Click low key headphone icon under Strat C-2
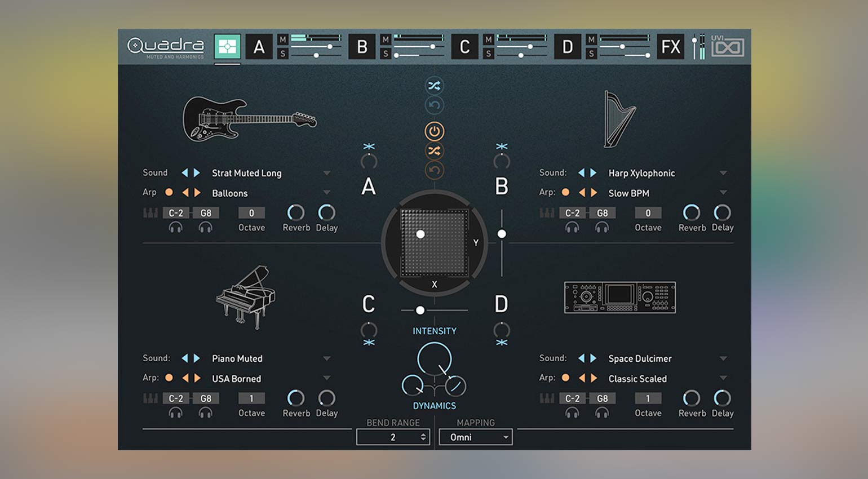Image resolution: width=868 pixels, height=479 pixels. coord(175,227)
